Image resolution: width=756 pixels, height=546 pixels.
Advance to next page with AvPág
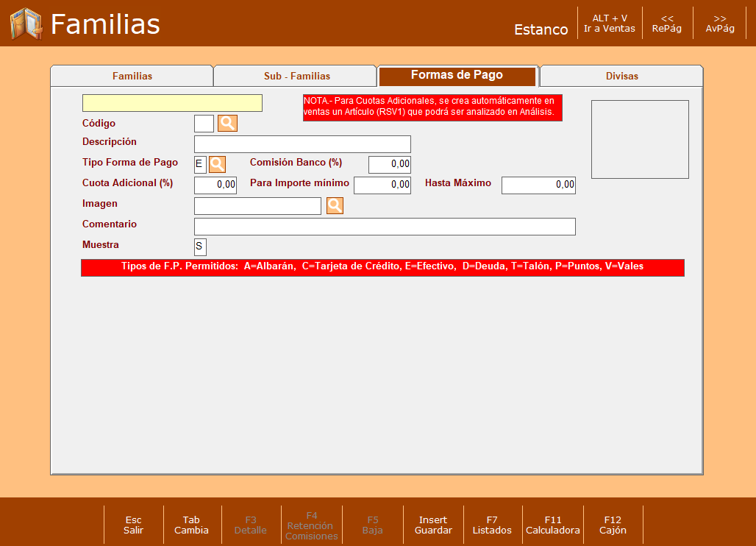[x=720, y=23]
